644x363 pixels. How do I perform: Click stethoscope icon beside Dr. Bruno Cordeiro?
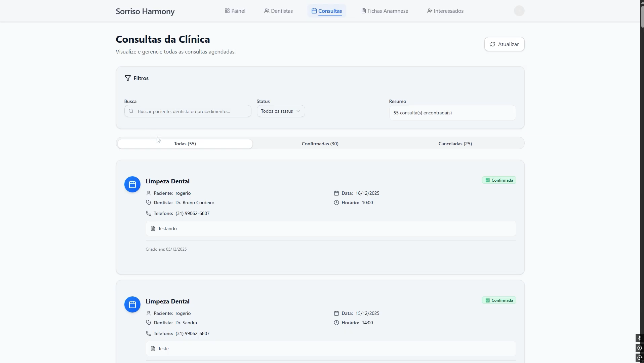pyautogui.click(x=149, y=203)
